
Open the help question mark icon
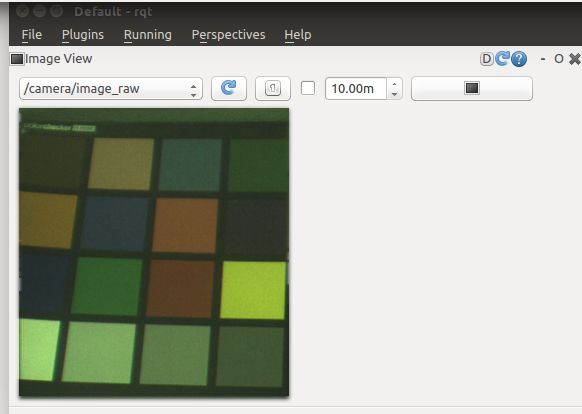pos(519,59)
